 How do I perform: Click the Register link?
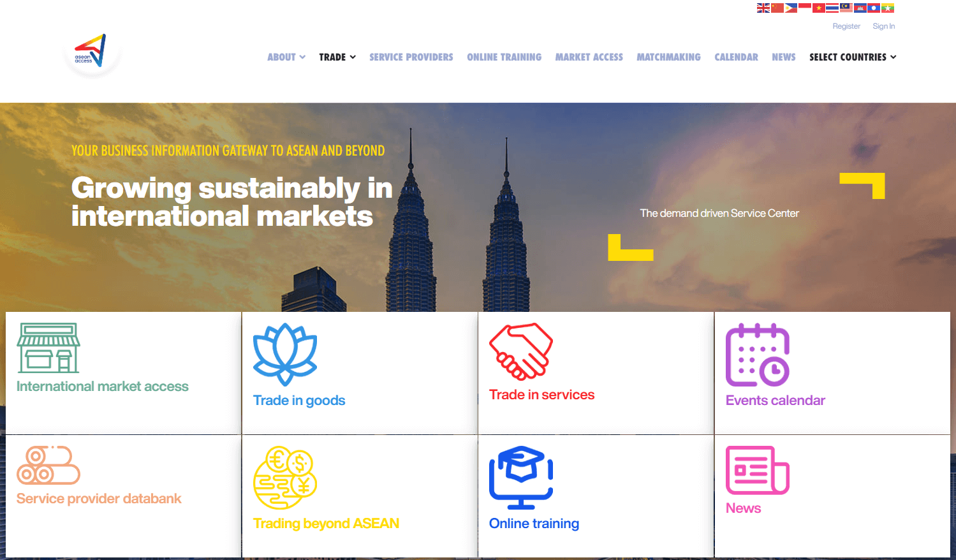point(846,26)
